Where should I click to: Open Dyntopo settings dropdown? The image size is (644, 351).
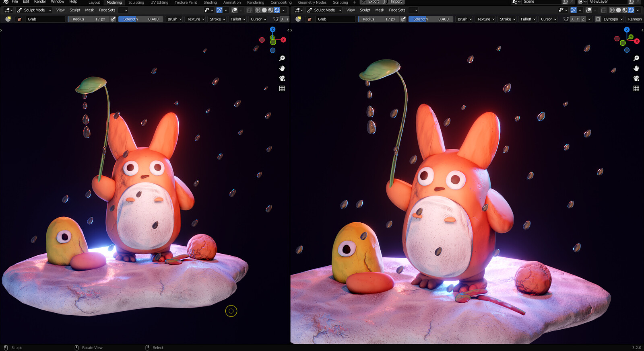(613, 19)
